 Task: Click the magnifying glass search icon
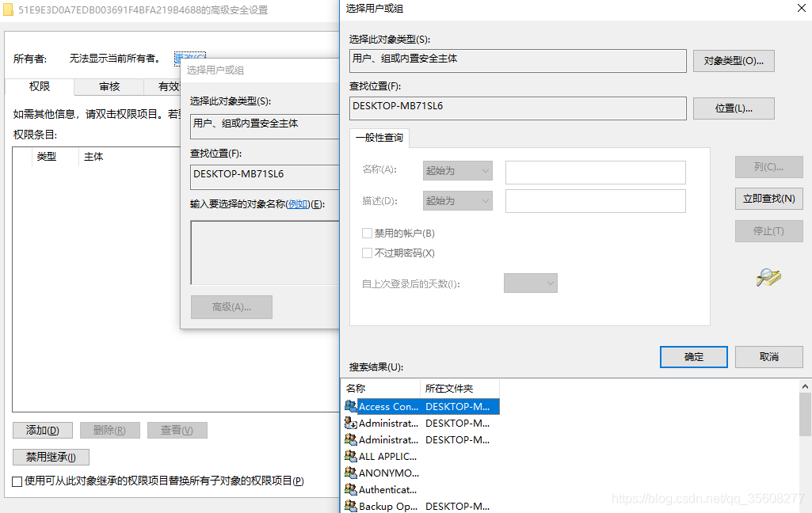point(768,278)
